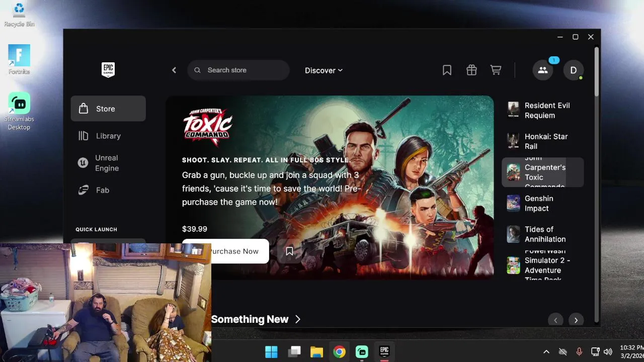644x362 pixels.
Task: Click the Epic Games logo icon
Action: pos(108,70)
